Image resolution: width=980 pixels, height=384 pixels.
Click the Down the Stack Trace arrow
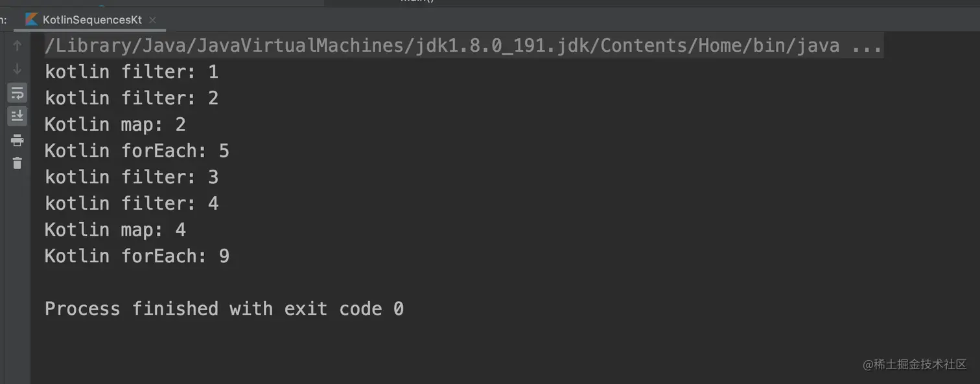click(x=17, y=69)
